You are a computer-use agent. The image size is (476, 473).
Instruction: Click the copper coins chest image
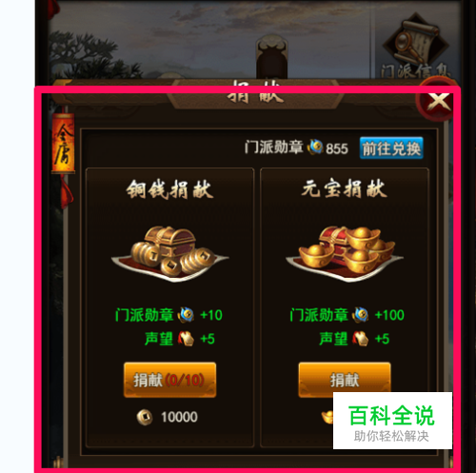click(x=169, y=254)
